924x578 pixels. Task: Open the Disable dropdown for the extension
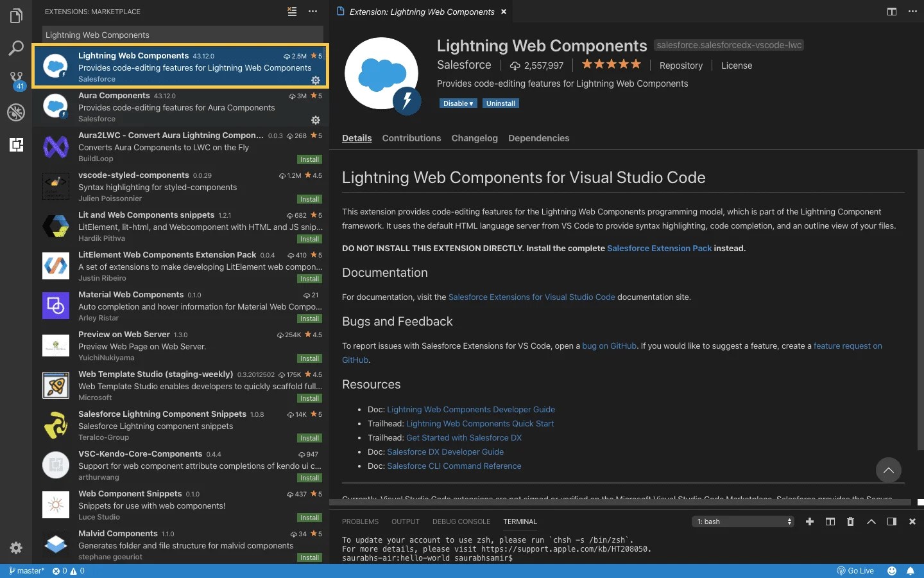[458, 103]
